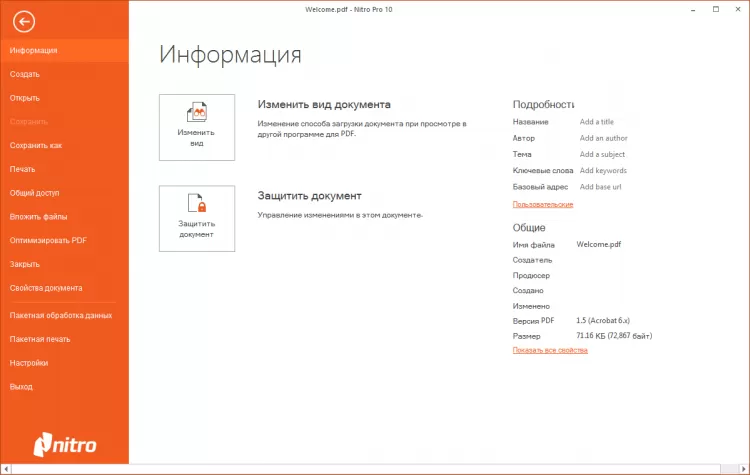Screen dimensions: 750x475
Task: Click the Add a title field
Action: pos(596,122)
